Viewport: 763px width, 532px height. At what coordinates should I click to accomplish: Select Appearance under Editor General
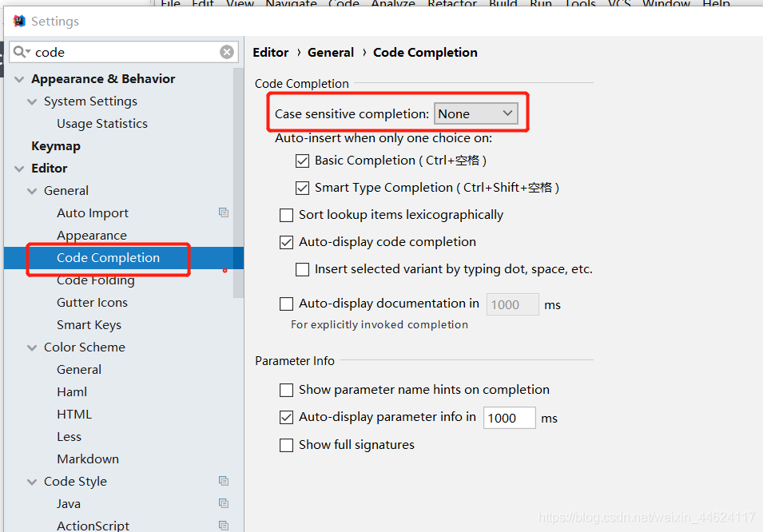point(92,236)
